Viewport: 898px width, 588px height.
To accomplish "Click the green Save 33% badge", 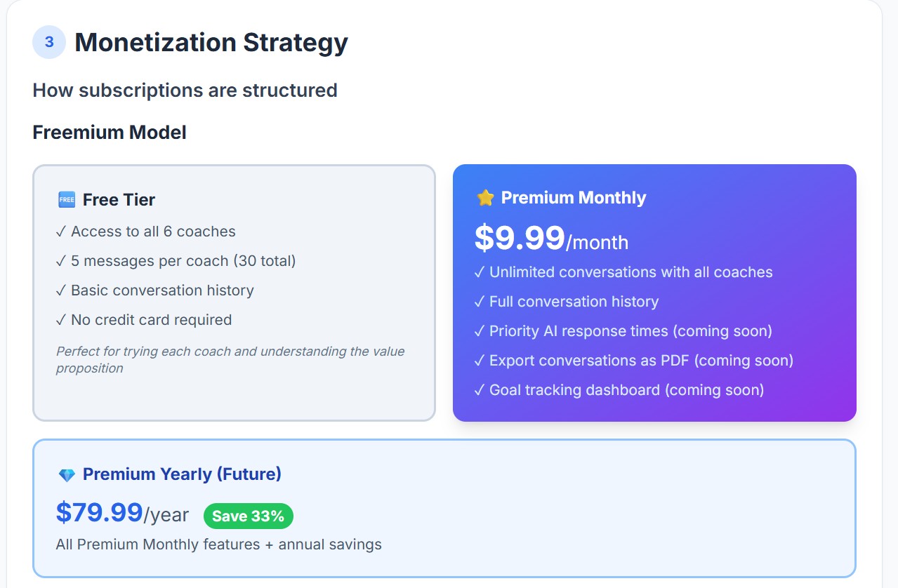I will coord(248,516).
